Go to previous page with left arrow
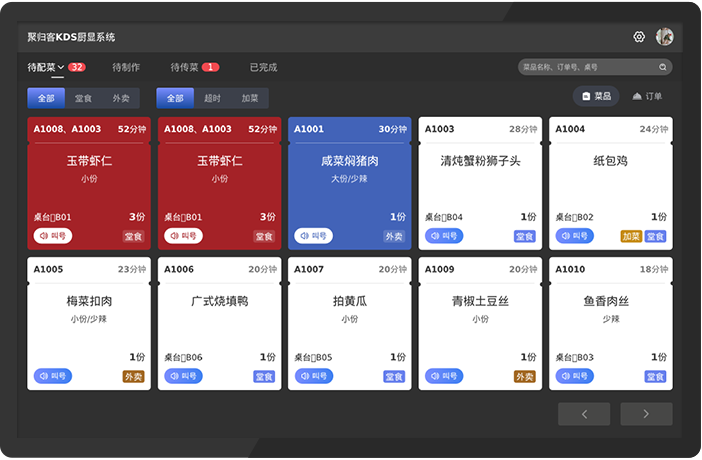This screenshot has width=702, height=460. 584,414
